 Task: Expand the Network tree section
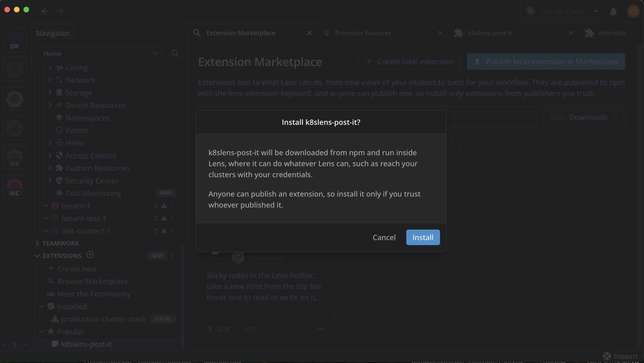(x=50, y=80)
